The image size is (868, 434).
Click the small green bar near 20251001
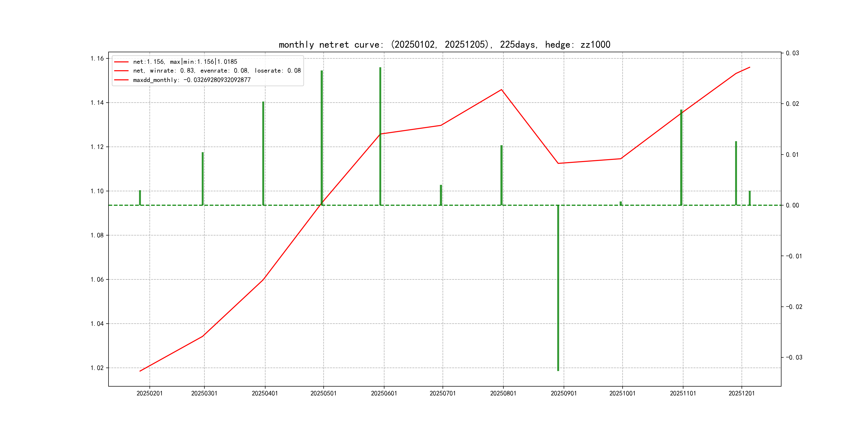621,203
